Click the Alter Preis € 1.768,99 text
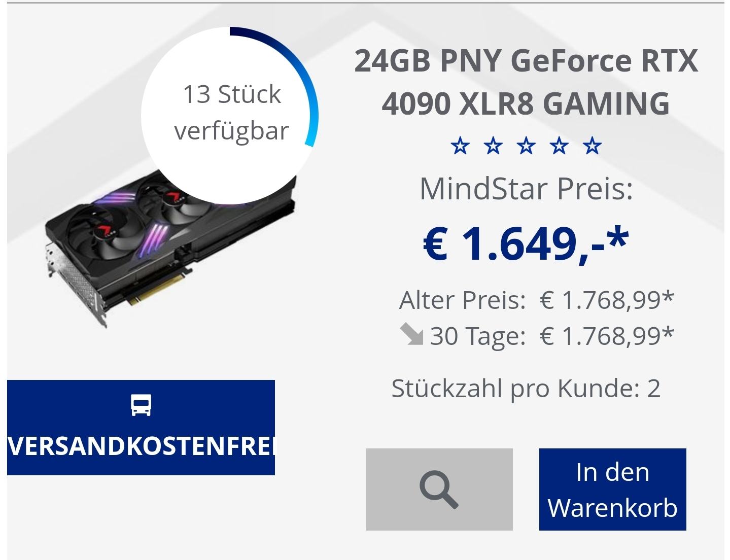This screenshot has height=560, width=730. tap(536, 300)
